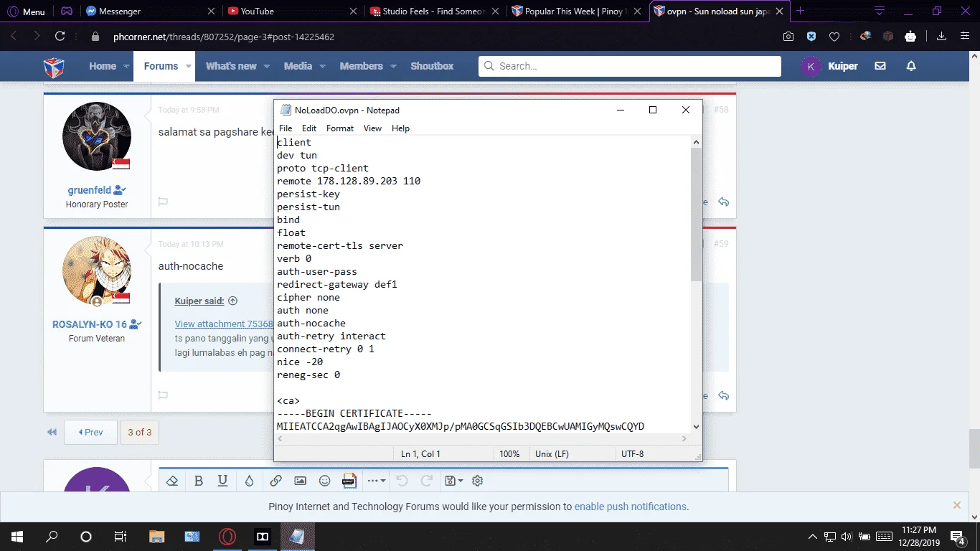Dismiss the push notification banner
The height and width of the screenshot is (551, 980).
[x=956, y=506]
